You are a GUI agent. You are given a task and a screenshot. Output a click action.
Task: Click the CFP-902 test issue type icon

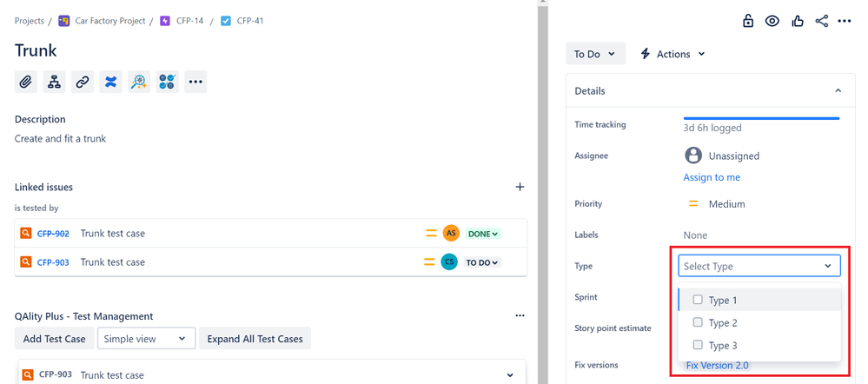pyautogui.click(x=25, y=233)
